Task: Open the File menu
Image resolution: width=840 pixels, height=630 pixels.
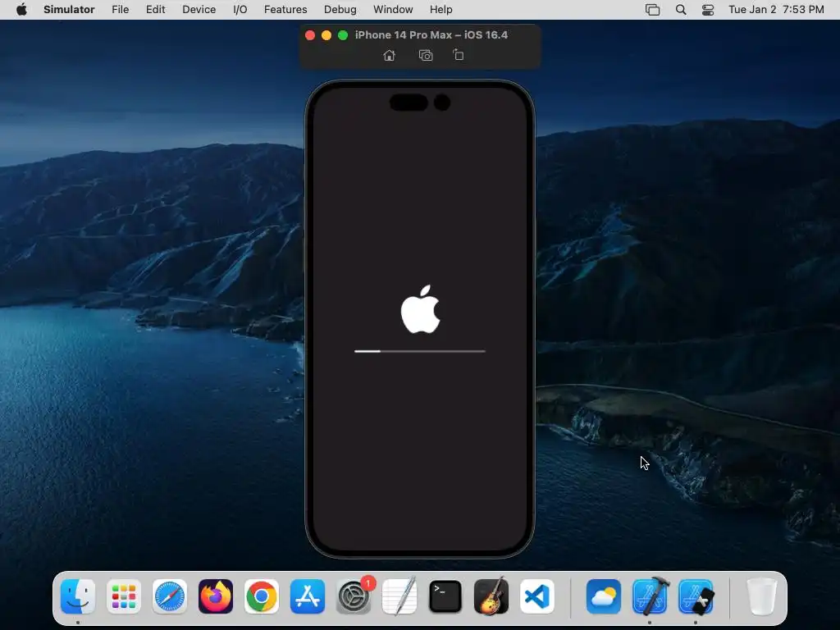Action: 120,10
